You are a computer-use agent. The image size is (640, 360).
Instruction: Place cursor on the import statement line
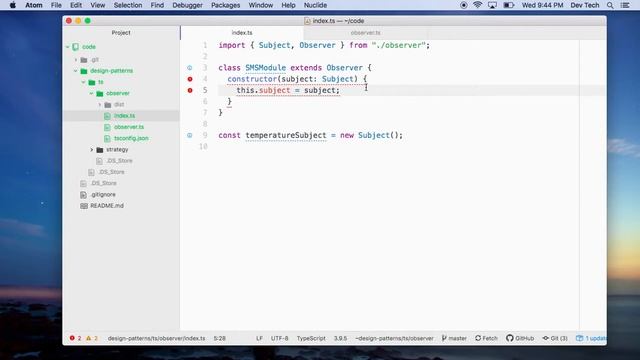coord(324,45)
